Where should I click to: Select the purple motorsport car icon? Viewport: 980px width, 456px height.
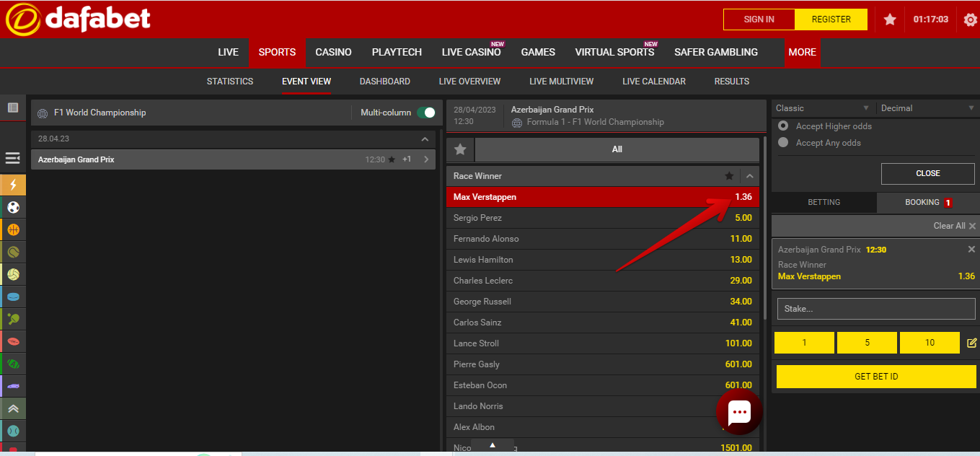[x=13, y=386]
